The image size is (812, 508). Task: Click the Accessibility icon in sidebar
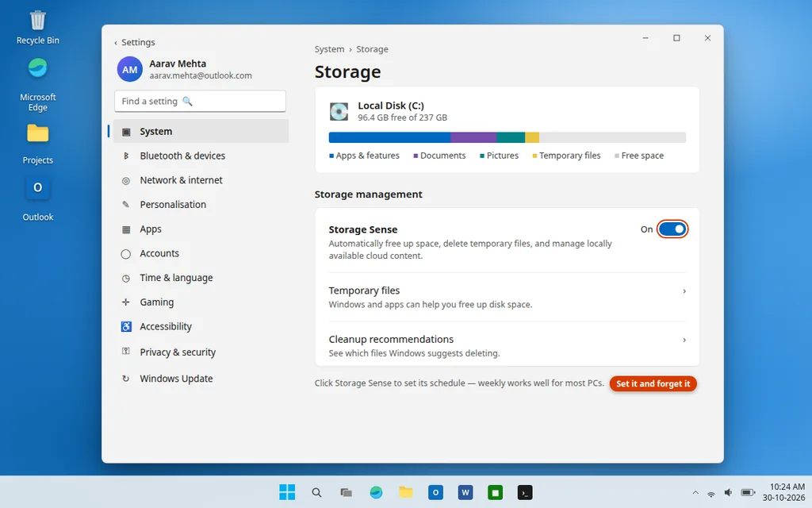126,326
